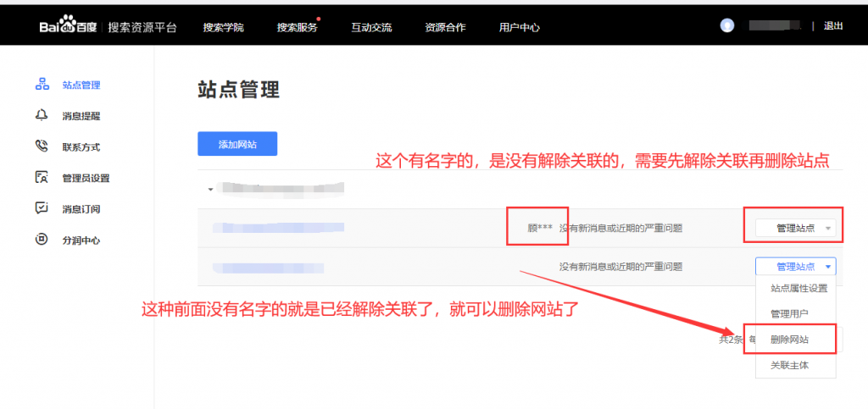Screen dimensions: 868x409
Task: Click the 顾*** owner name text
Action: (540, 227)
